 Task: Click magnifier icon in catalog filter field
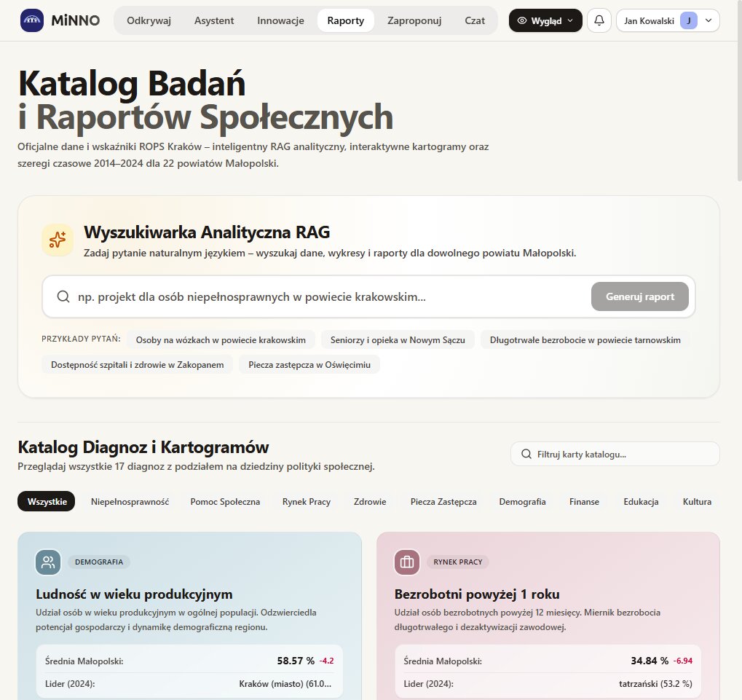click(526, 454)
